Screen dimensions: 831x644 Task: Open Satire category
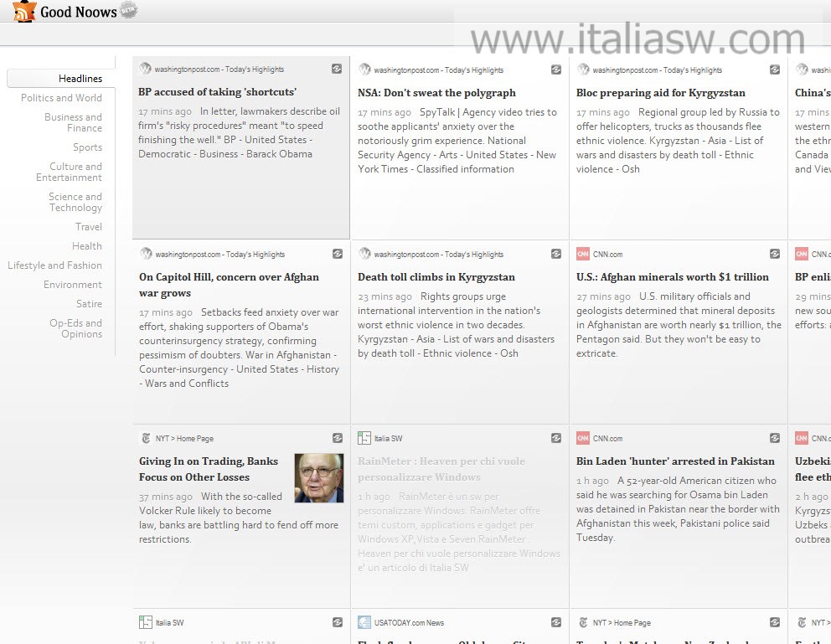tap(89, 303)
